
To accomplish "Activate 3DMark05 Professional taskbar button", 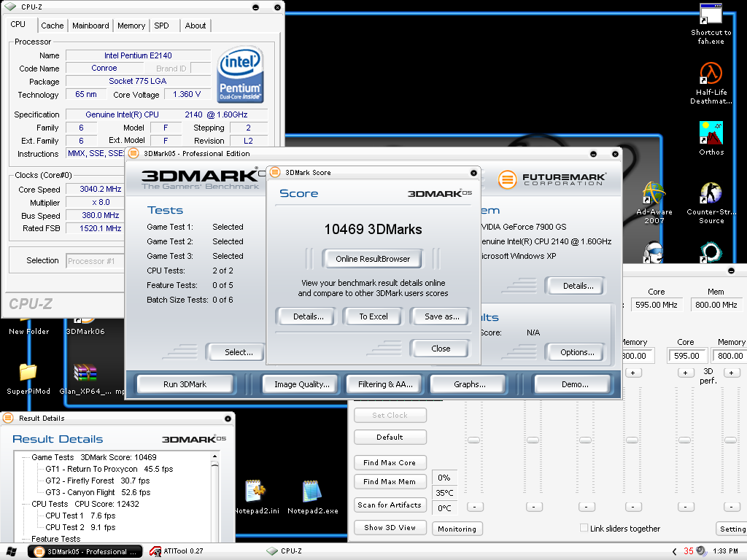I will coord(85,551).
